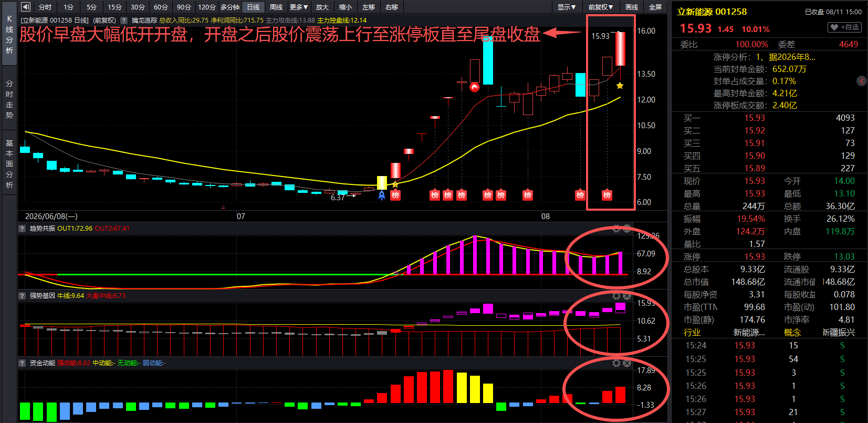868x423 pixels.
Task: Click 左移 to shift chart left
Action: pyautogui.click(x=369, y=7)
